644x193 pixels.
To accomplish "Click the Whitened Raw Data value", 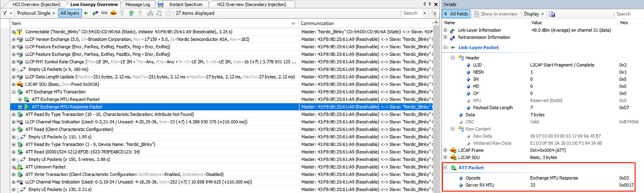I will 566,143.
